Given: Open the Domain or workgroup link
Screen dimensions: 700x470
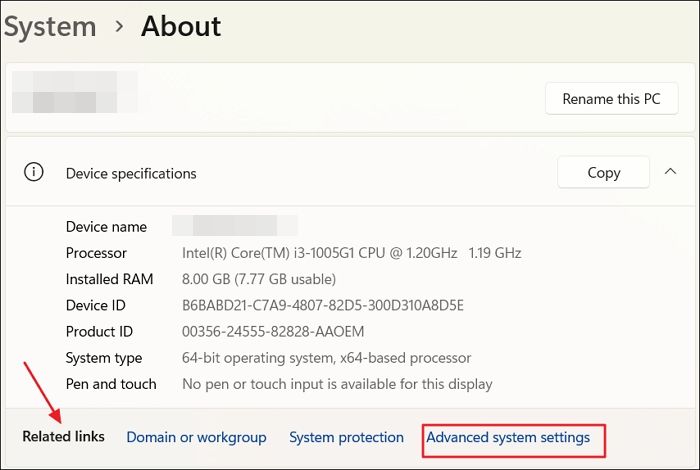Looking at the screenshot, I should point(196,437).
